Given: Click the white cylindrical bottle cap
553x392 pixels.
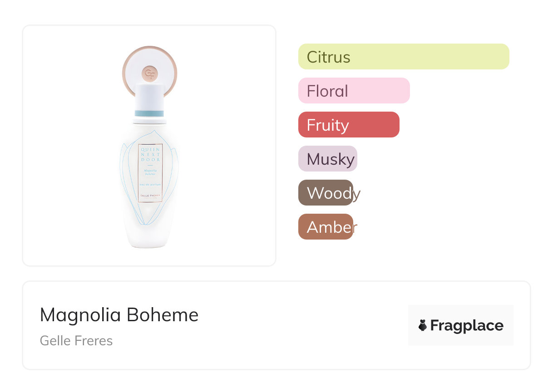Looking at the screenshot, I should [149, 96].
